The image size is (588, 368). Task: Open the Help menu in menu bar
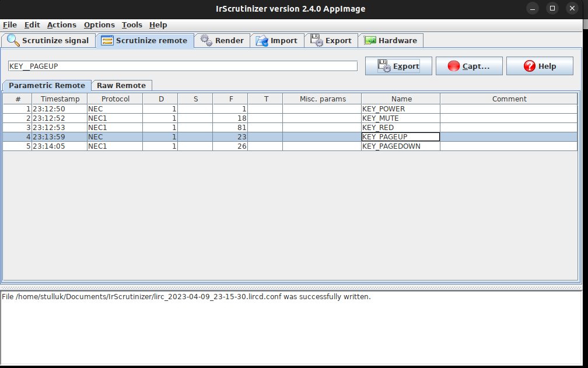click(158, 24)
